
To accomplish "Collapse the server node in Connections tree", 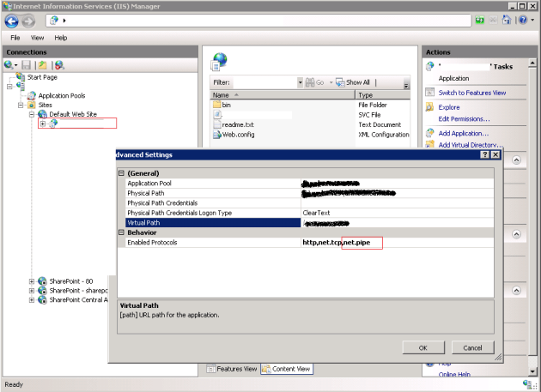I will [9, 86].
